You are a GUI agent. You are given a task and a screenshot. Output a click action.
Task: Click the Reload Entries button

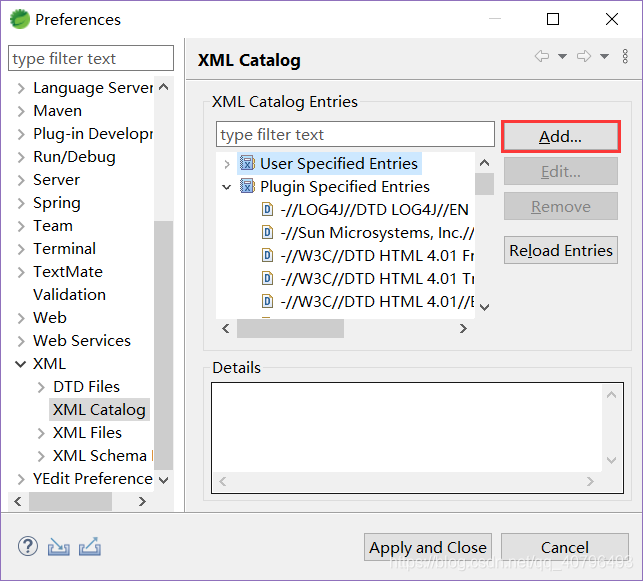pos(560,250)
